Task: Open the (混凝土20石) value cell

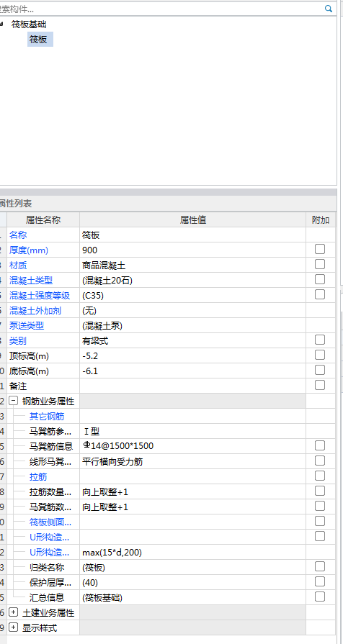Action: (x=192, y=281)
